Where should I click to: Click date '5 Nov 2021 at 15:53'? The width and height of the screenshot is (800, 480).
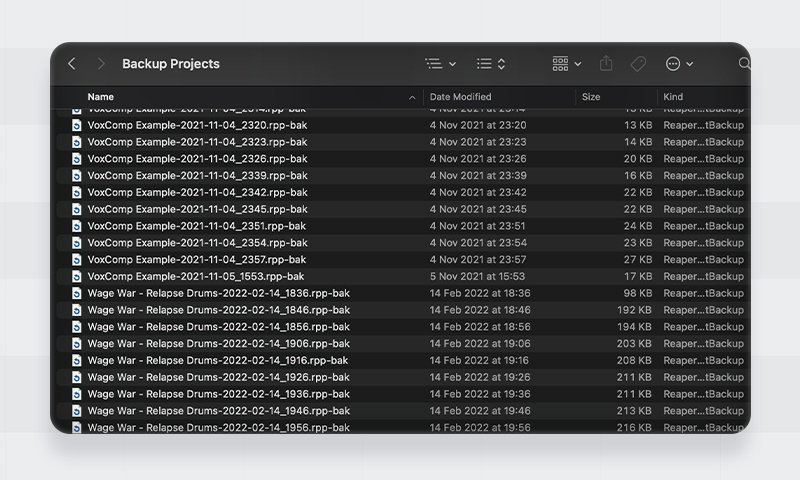(477, 276)
